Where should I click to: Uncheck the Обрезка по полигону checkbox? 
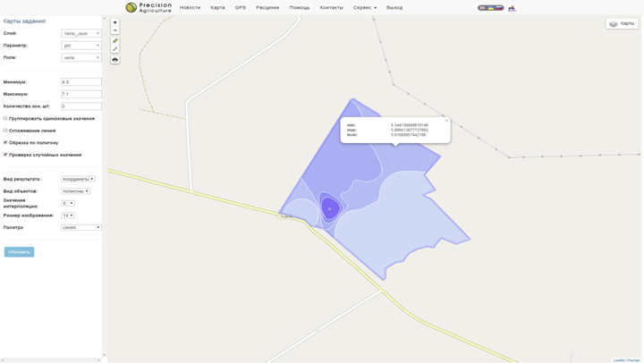tap(5, 142)
